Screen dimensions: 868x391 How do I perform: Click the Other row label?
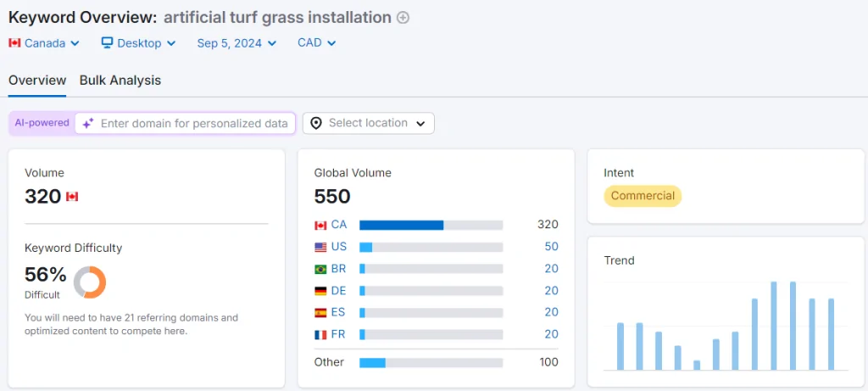point(329,362)
